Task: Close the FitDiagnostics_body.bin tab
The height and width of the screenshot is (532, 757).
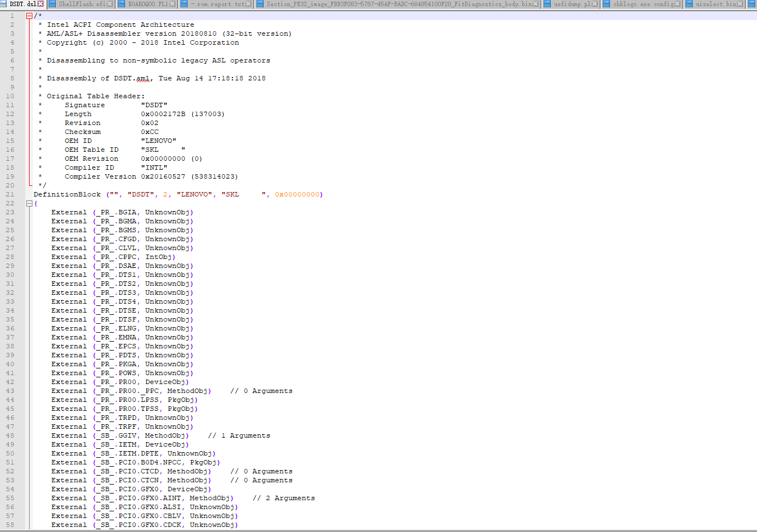Action: coord(536,4)
